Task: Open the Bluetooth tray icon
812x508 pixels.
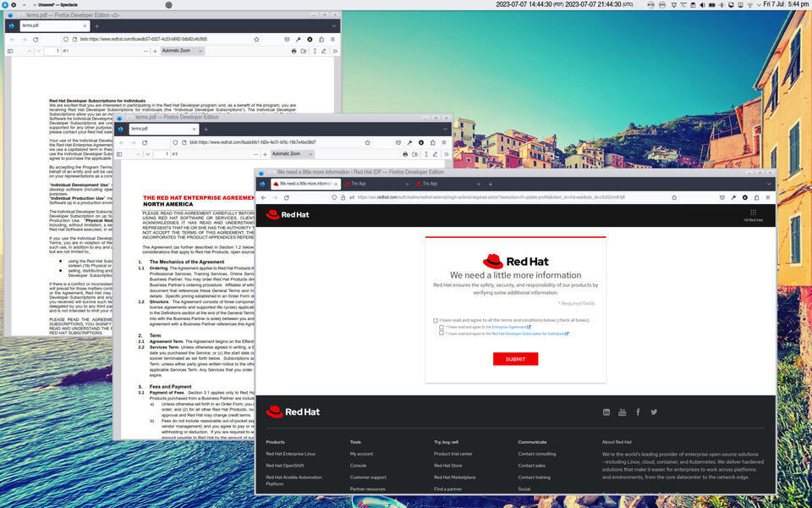Action: [721, 5]
